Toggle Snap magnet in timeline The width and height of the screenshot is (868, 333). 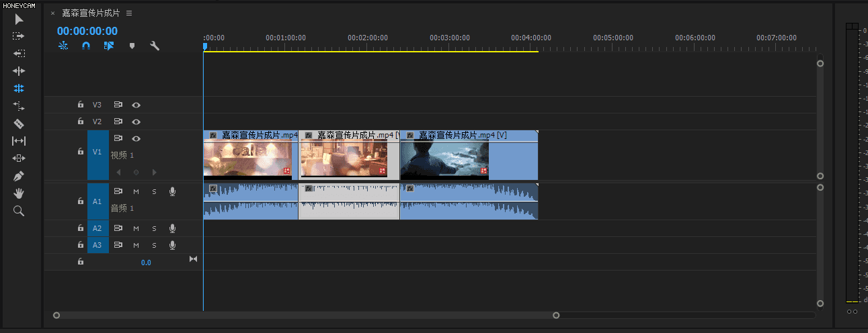[86, 46]
